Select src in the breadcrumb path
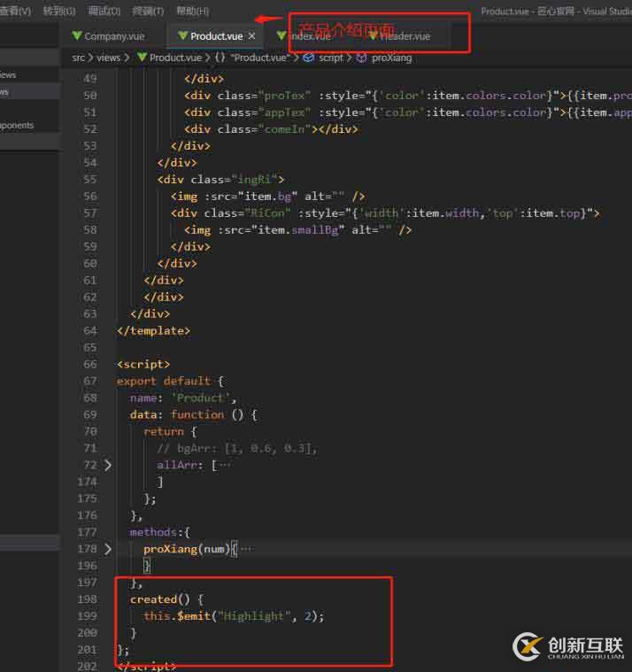This screenshot has height=672, width=632. coord(79,58)
